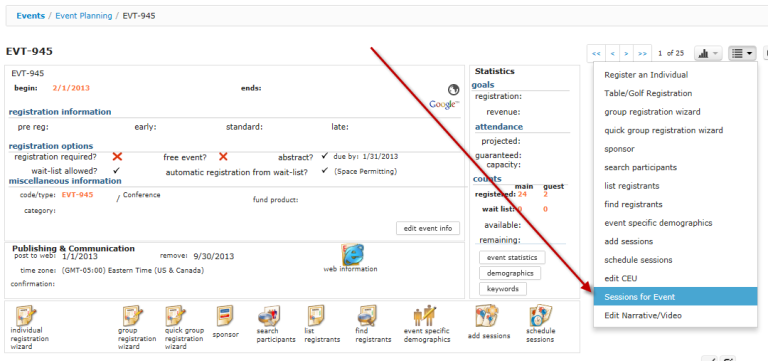Viewport: 768px width, 361px height.
Task: Click the wait list guest count 0
Action: (546, 209)
